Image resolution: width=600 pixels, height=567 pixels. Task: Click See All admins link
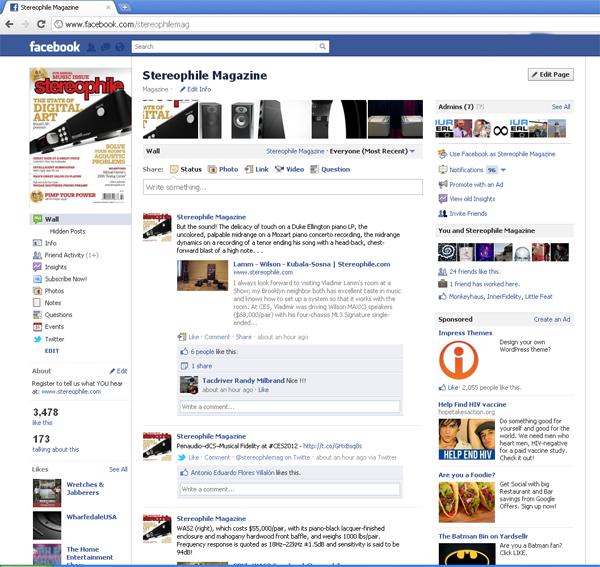(560, 106)
